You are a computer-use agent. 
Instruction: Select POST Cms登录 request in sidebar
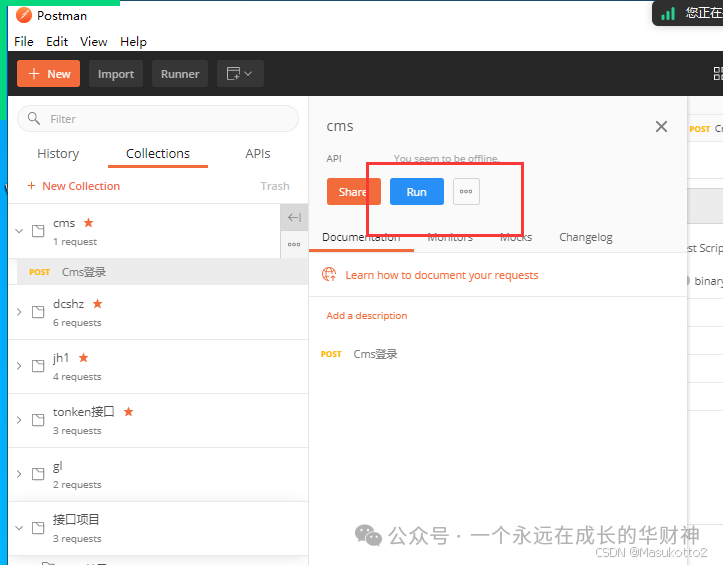pos(162,272)
